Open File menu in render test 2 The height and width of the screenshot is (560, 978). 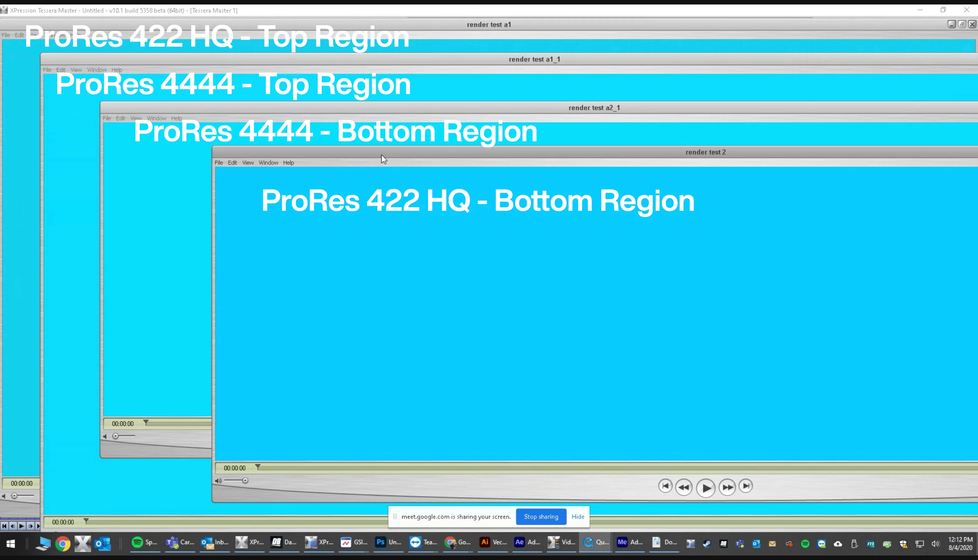(218, 163)
